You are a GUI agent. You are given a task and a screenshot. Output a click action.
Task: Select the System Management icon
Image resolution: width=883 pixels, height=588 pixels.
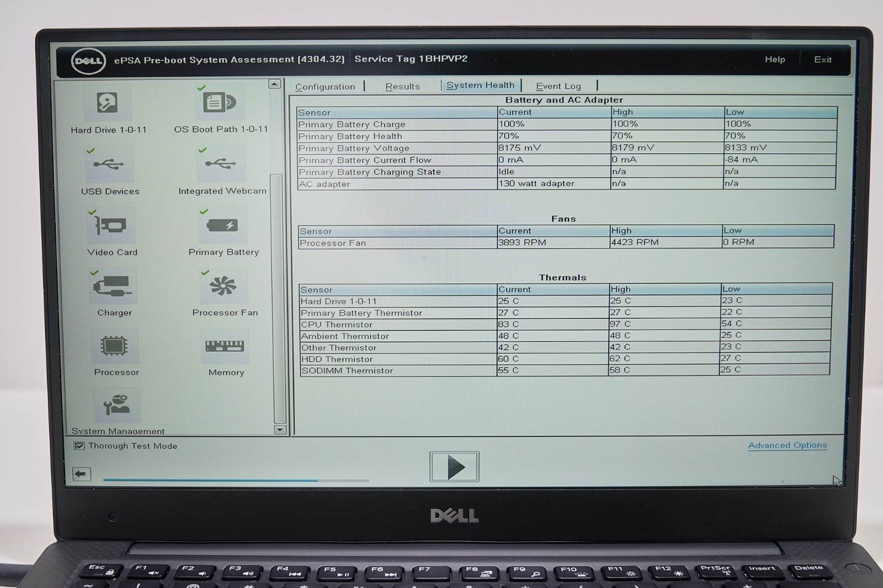coord(116,406)
